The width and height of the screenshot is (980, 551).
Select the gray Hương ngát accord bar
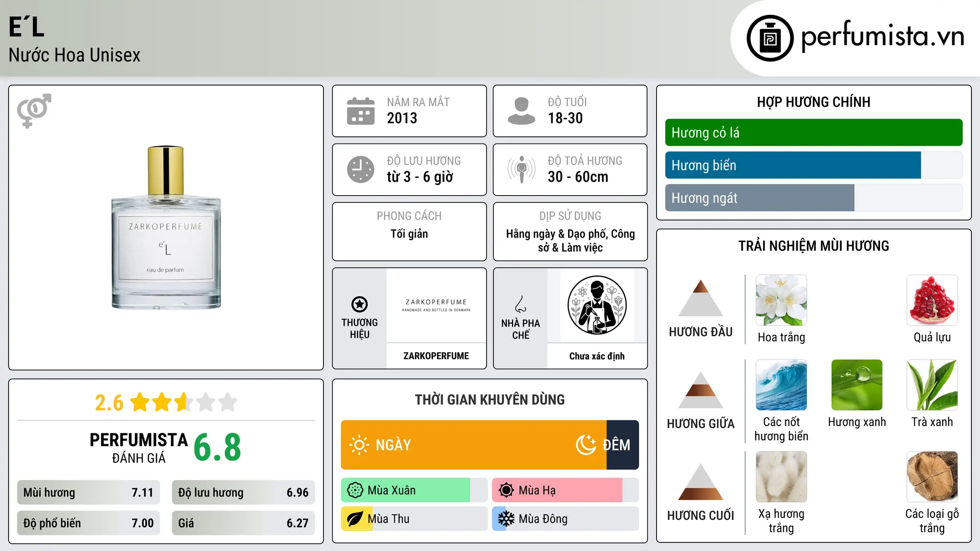[x=759, y=198]
